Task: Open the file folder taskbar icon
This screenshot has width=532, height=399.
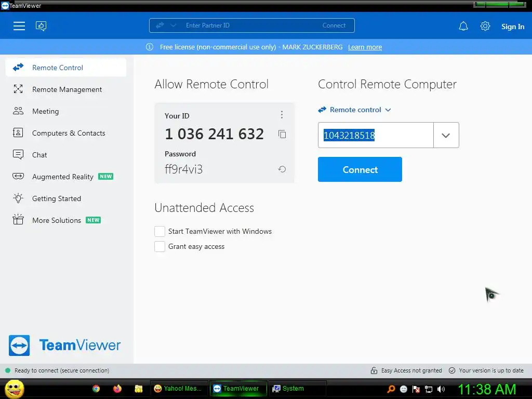Action: coord(138,389)
